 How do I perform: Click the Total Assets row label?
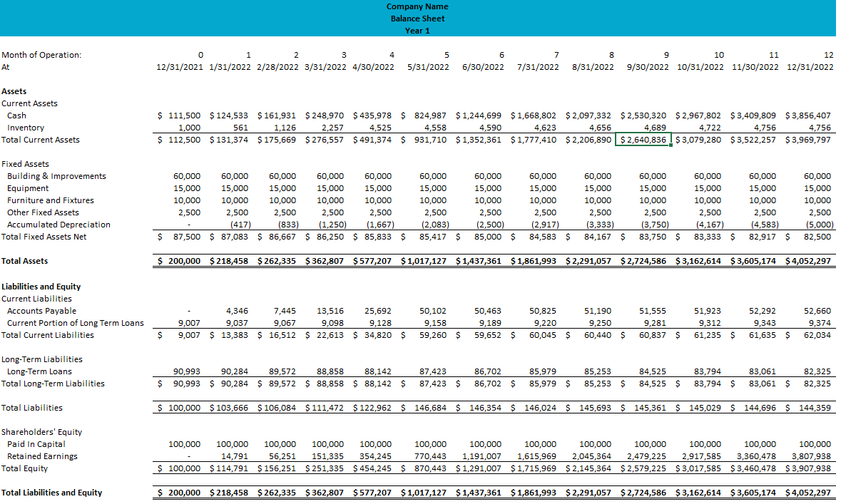coord(25,261)
